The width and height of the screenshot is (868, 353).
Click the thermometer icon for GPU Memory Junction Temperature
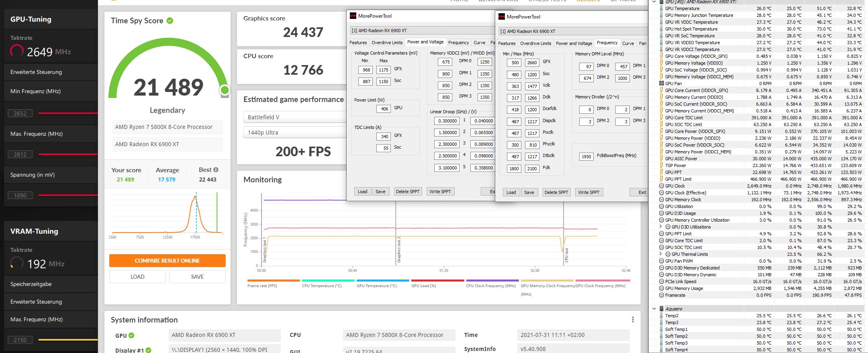click(x=661, y=15)
